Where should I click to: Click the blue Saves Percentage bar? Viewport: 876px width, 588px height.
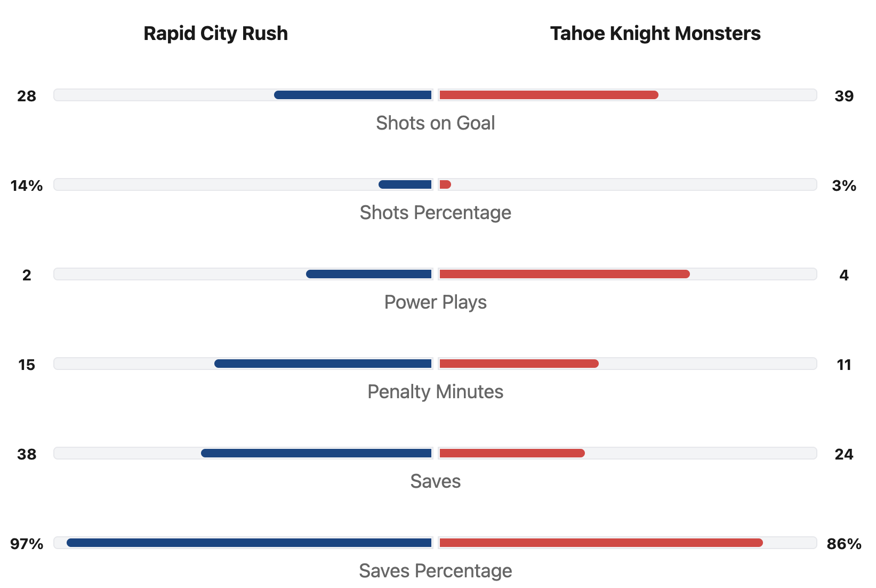pos(249,543)
